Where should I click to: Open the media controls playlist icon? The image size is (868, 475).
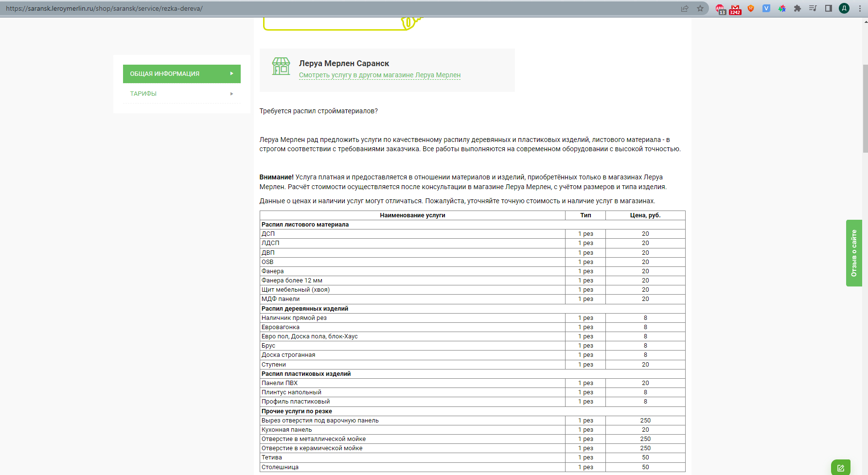coord(813,8)
